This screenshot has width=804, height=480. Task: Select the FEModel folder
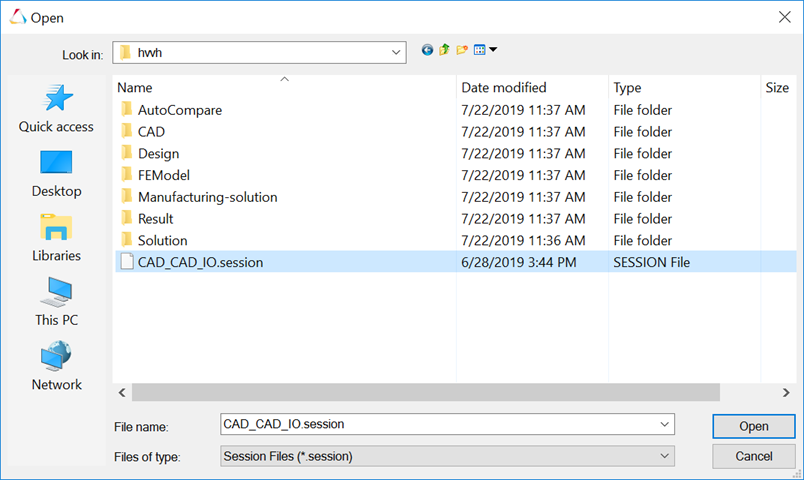tap(166, 175)
